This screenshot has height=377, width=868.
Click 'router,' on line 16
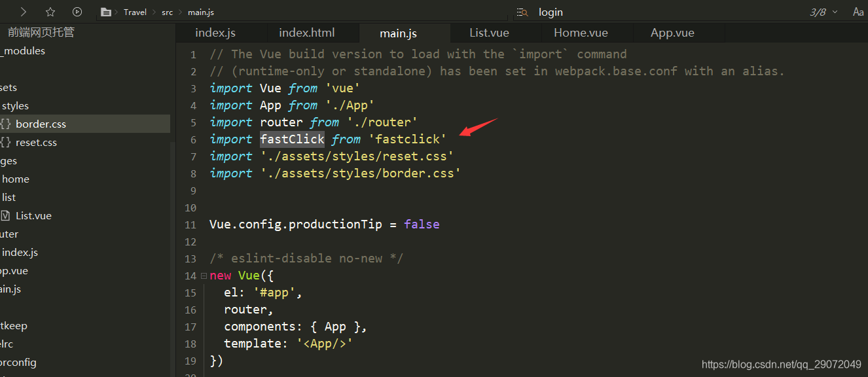(x=249, y=309)
